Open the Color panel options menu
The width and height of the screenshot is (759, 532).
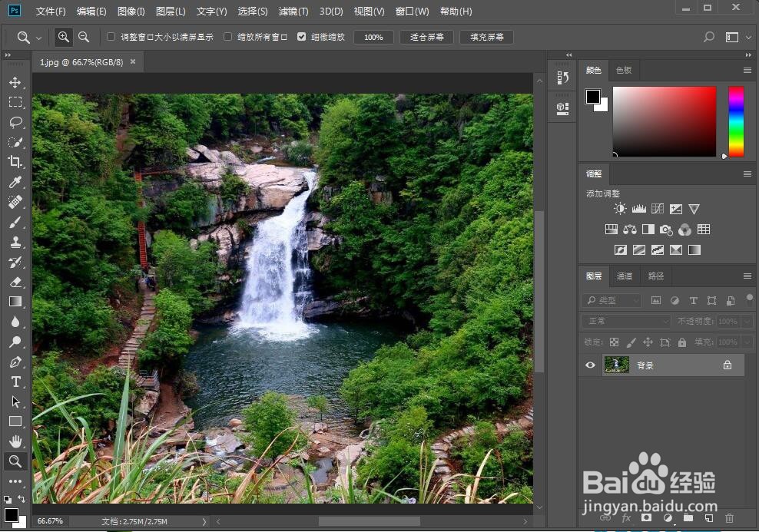(747, 71)
